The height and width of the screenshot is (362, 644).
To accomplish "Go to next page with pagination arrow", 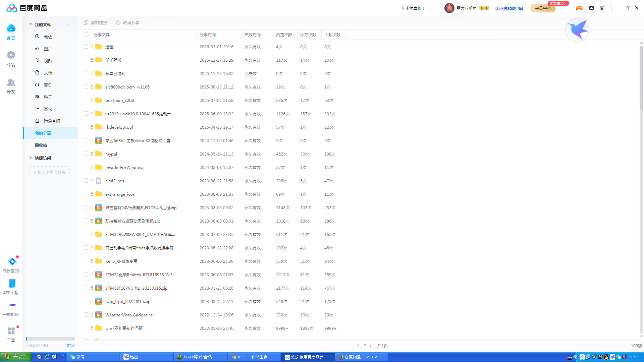I will [371, 346].
